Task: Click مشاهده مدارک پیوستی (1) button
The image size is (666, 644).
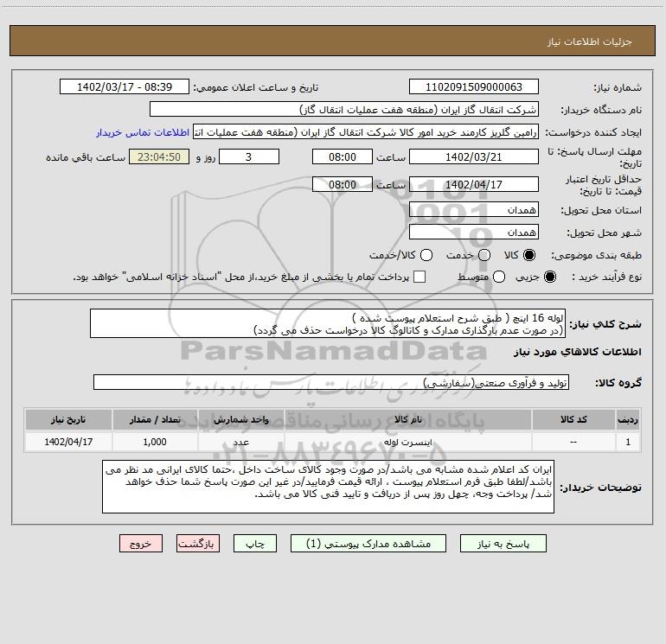Action: click(x=368, y=544)
